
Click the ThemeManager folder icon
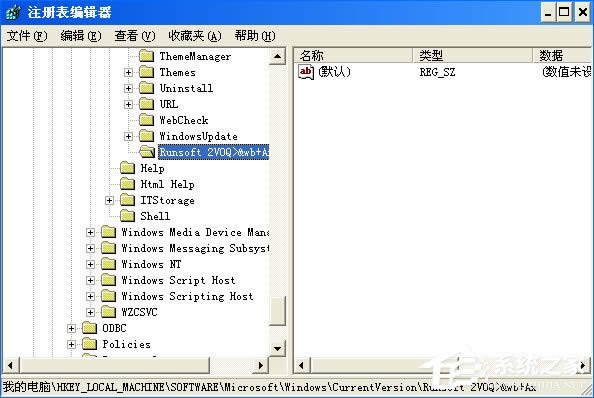pyautogui.click(x=146, y=56)
